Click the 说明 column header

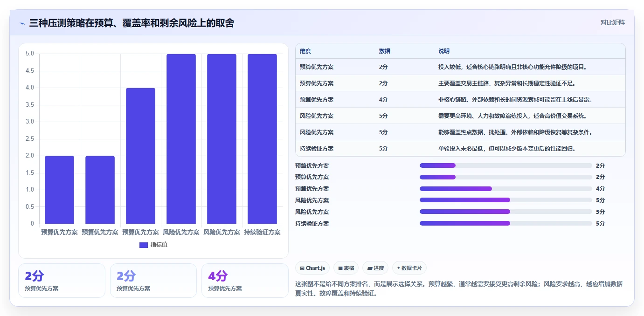444,51
